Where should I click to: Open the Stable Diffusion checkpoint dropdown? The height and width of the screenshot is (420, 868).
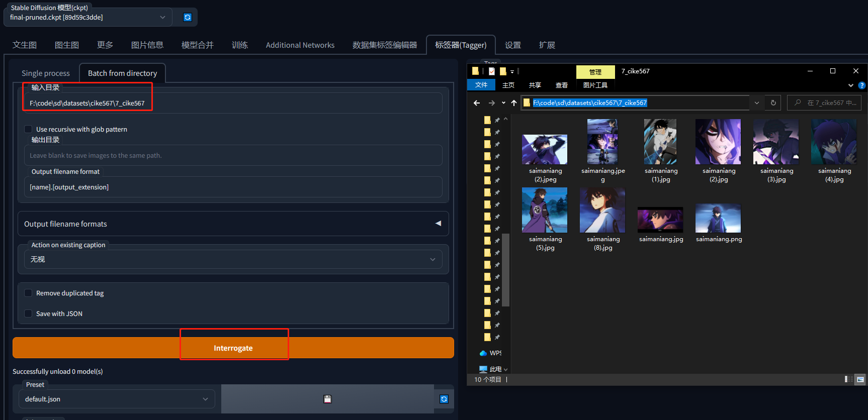(x=88, y=17)
